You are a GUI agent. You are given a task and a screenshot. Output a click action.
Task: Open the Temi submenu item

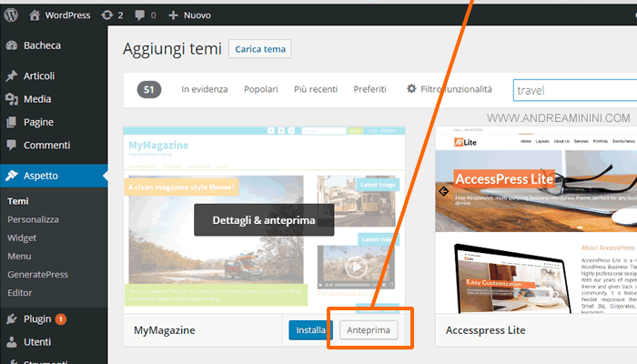[18, 201]
